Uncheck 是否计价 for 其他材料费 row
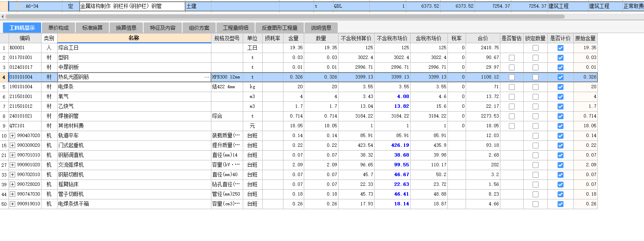Viewport: 644px width, 241px height. 561,126
